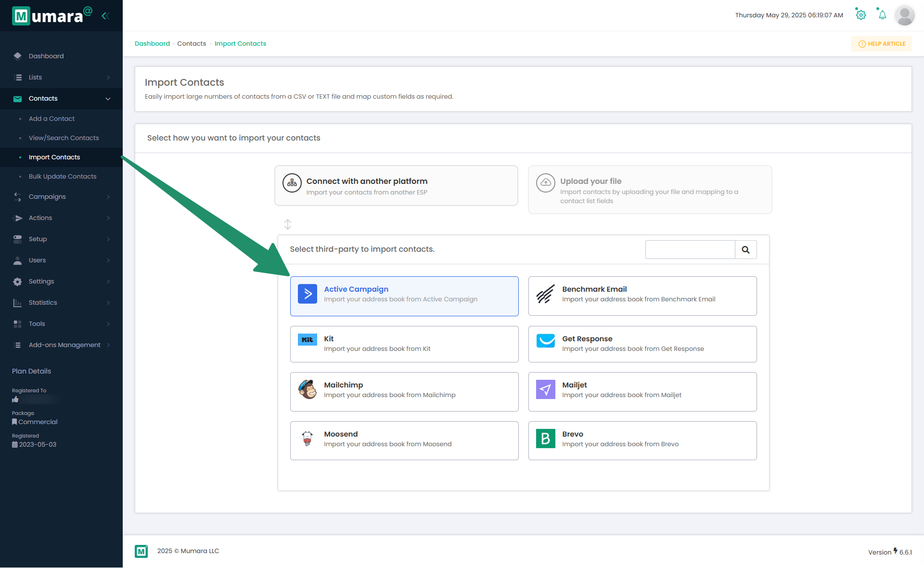Click the Get Response logo icon
This screenshot has width=924, height=568.
click(x=546, y=341)
